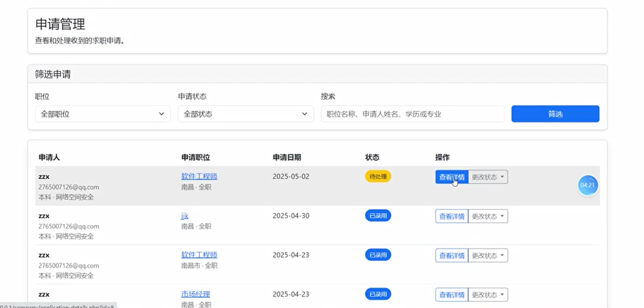Expand 更改状态 for the 待处理 application
The width and height of the screenshot is (644, 308).
tap(487, 176)
